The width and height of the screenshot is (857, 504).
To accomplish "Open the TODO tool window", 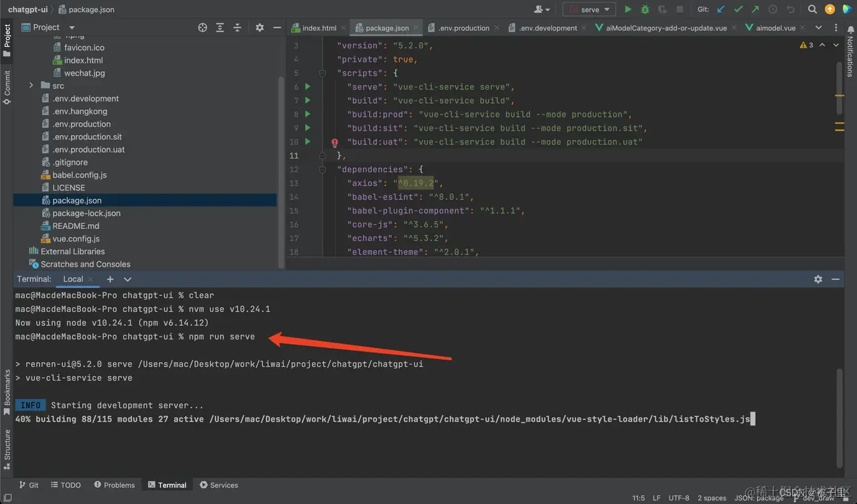I will coord(66,485).
